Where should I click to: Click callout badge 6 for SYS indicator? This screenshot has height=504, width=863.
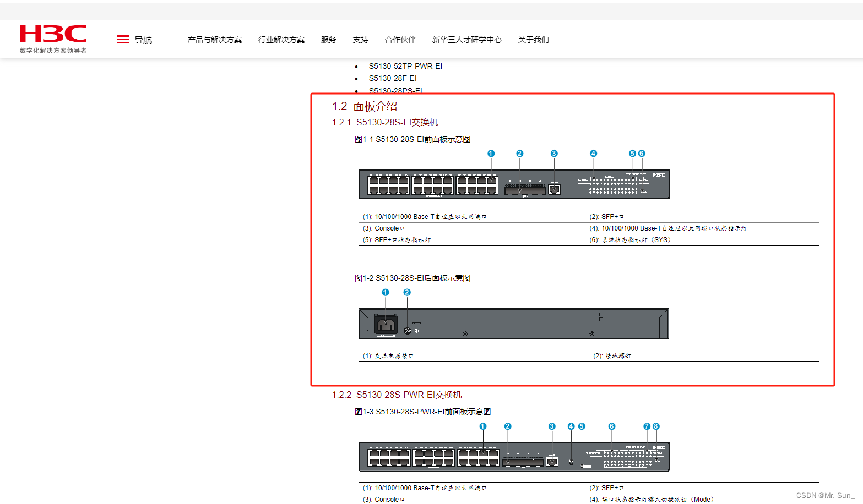click(641, 154)
